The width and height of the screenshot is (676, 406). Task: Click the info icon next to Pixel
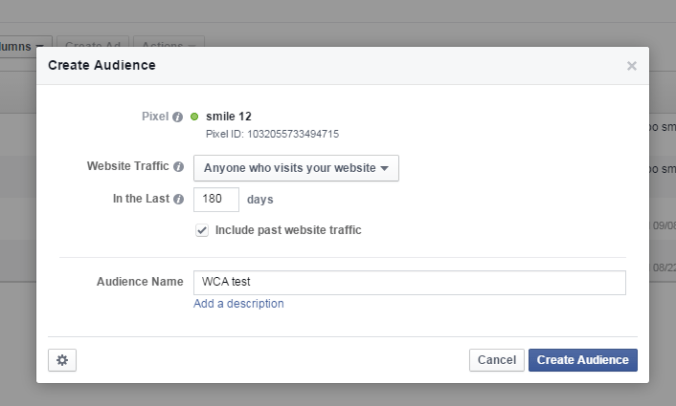pos(178,117)
